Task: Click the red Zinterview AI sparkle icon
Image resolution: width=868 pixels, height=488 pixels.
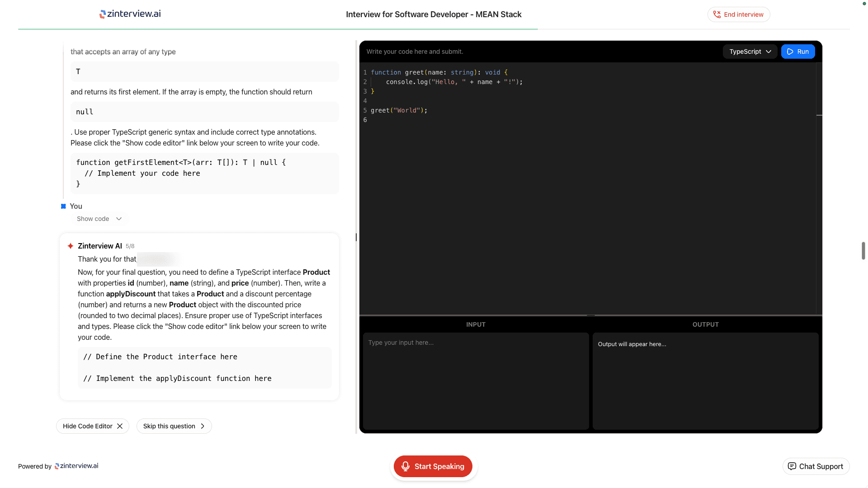Action: [x=71, y=246]
